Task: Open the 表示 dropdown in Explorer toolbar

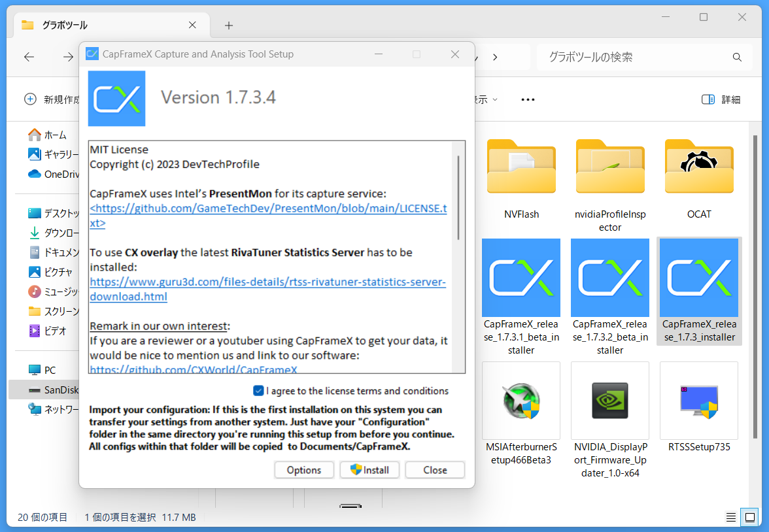Action: point(487,99)
